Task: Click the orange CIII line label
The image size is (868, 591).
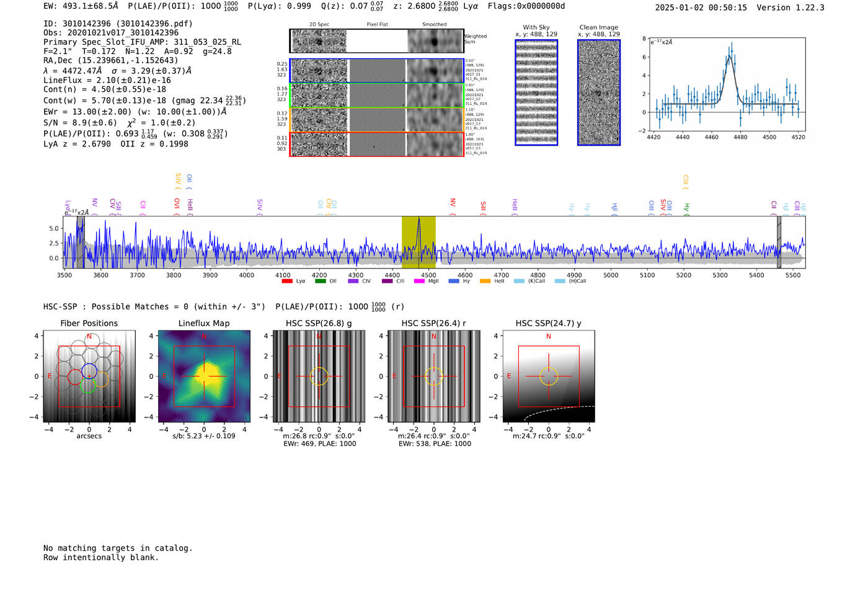Action: pyautogui.click(x=686, y=182)
